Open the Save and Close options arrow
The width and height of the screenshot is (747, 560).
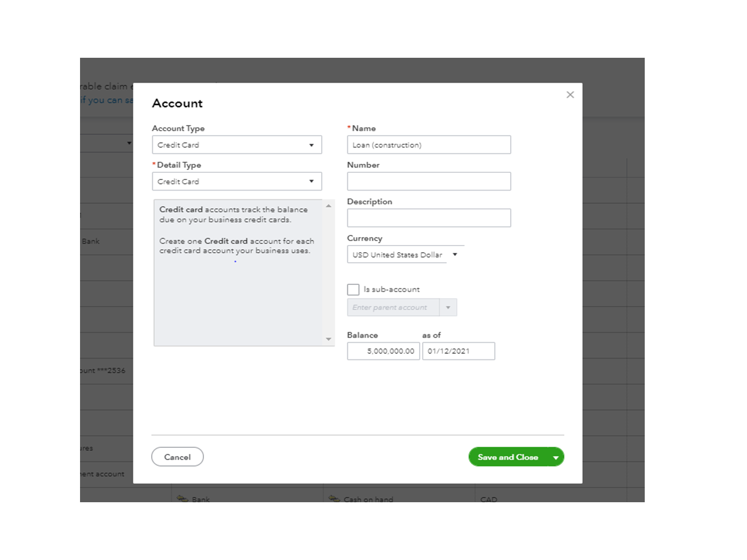click(x=556, y=457)
